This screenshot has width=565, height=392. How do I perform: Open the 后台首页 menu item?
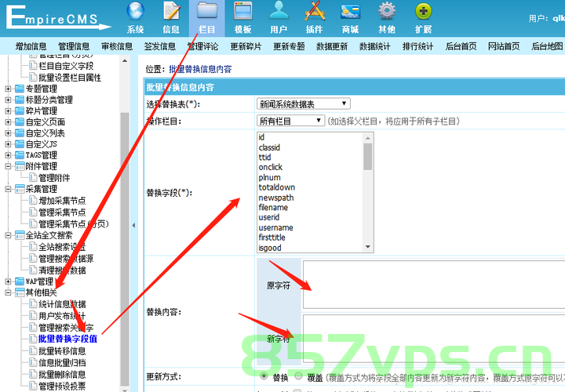(x=461, y=46)
